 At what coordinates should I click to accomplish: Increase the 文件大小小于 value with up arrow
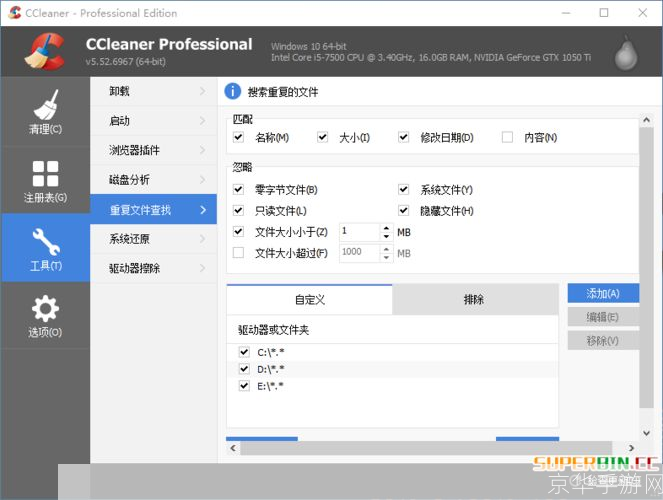386,227
